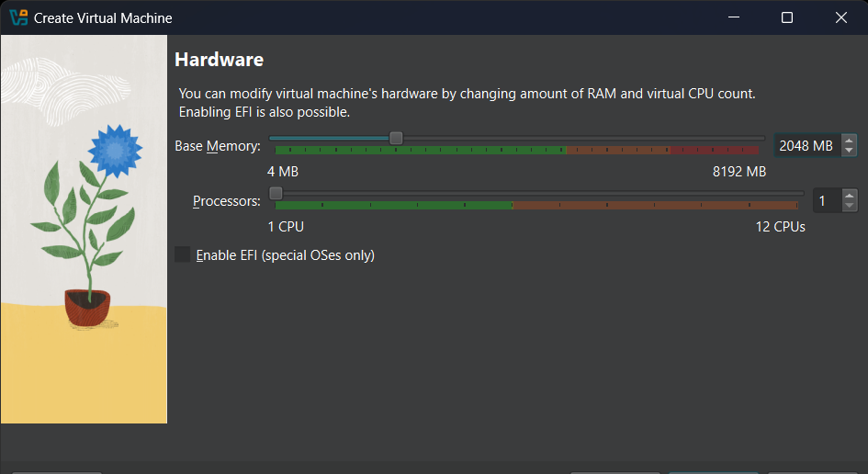Increase Base Memory with the up arrow
The width and height of the screenshot is (868, 474).
tap(849, 141)
